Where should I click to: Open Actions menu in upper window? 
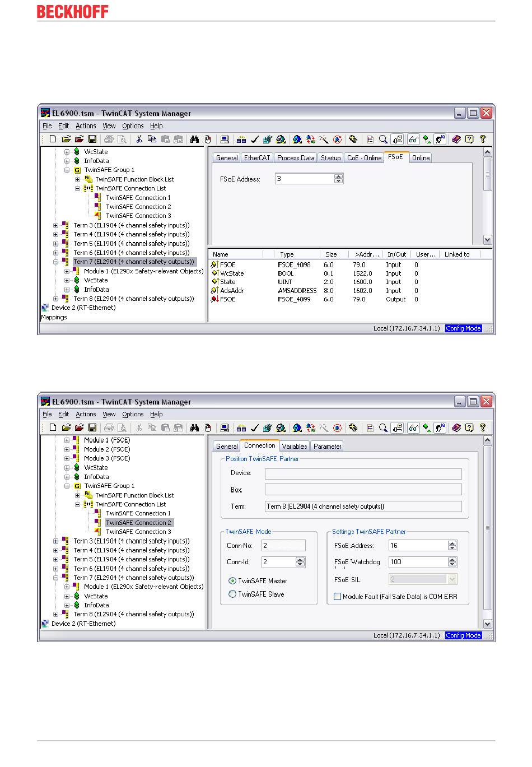86,126
